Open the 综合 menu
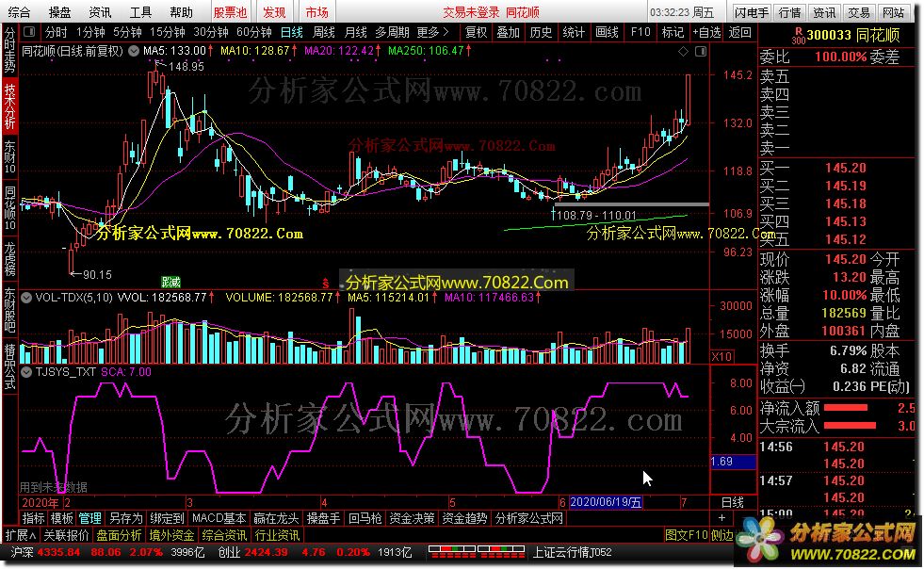Image resolution: width=924 pixels, height=569 pixels. [19, 12]
